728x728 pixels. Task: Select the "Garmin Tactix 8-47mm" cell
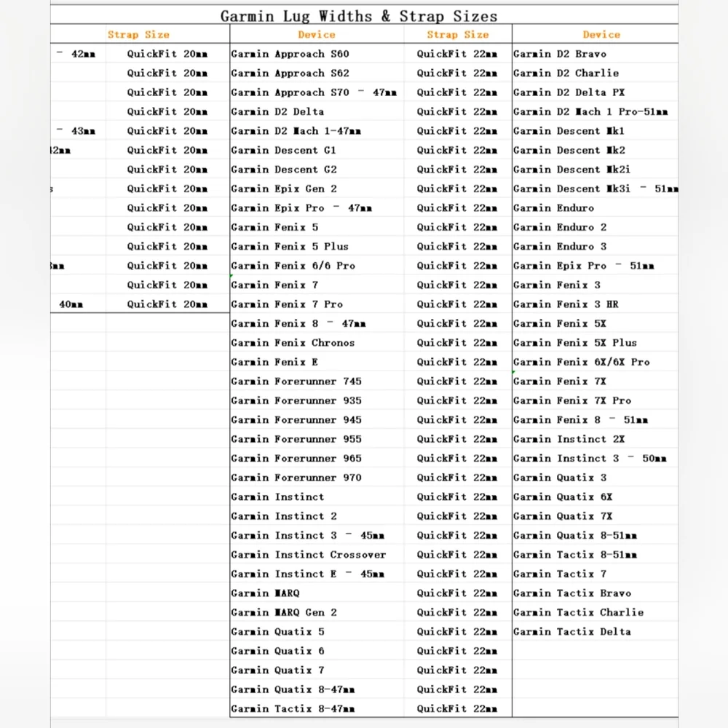[317, 709]
